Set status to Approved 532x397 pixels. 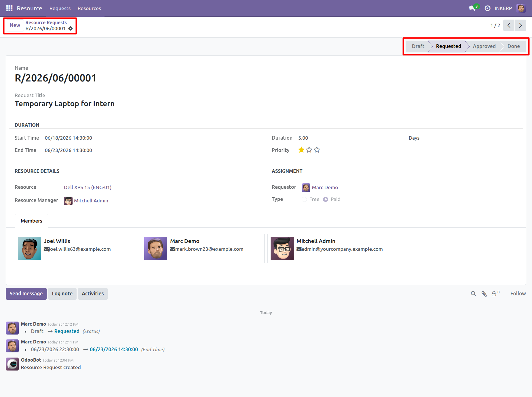pyautogui.click(x=484, y=46)
